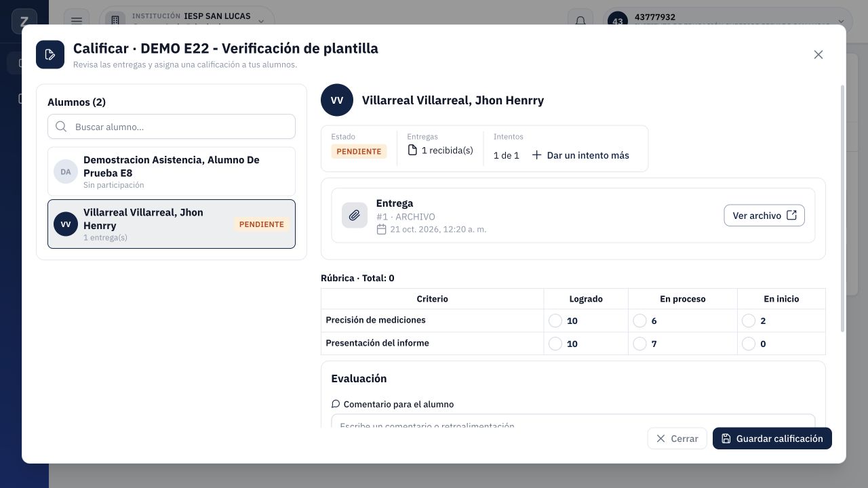Click the 'Criterio' rubric column header

pyautogui.click(x=433, y=299)
